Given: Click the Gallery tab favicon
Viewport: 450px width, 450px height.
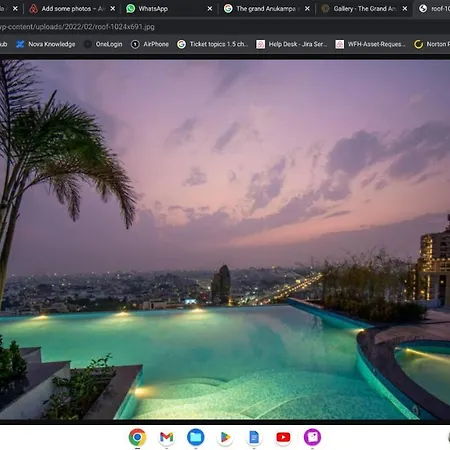Looking at the screenshot, I should 325,9.
